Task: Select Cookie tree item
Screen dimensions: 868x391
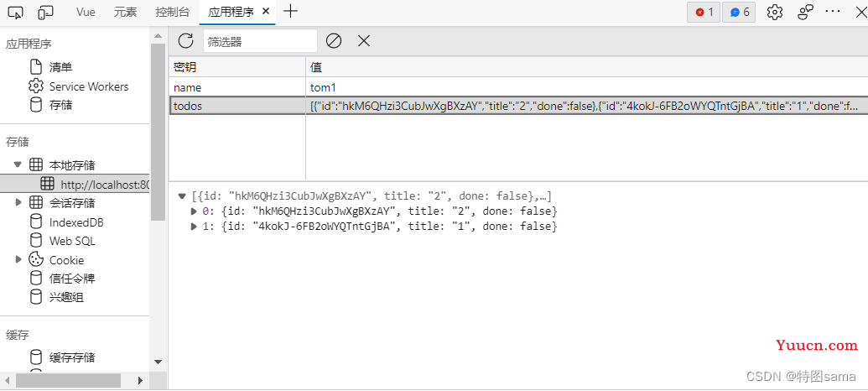Action: coord(66,260)
